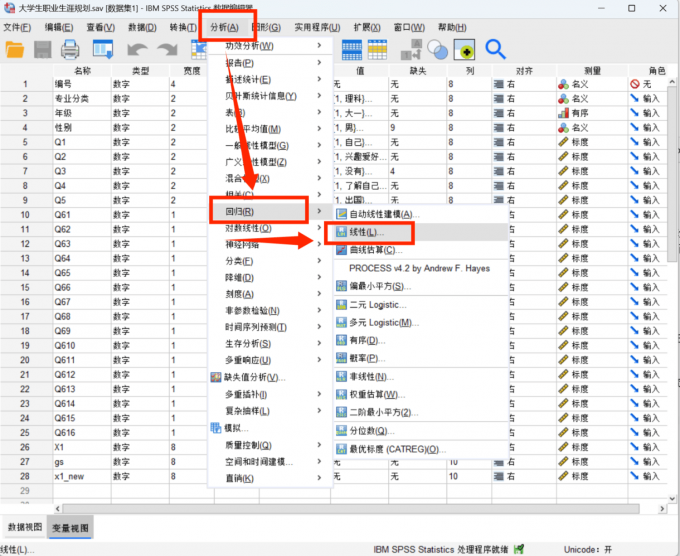Click row number 14 header
This screenshot has height=556, width=680.
point(25,273)
